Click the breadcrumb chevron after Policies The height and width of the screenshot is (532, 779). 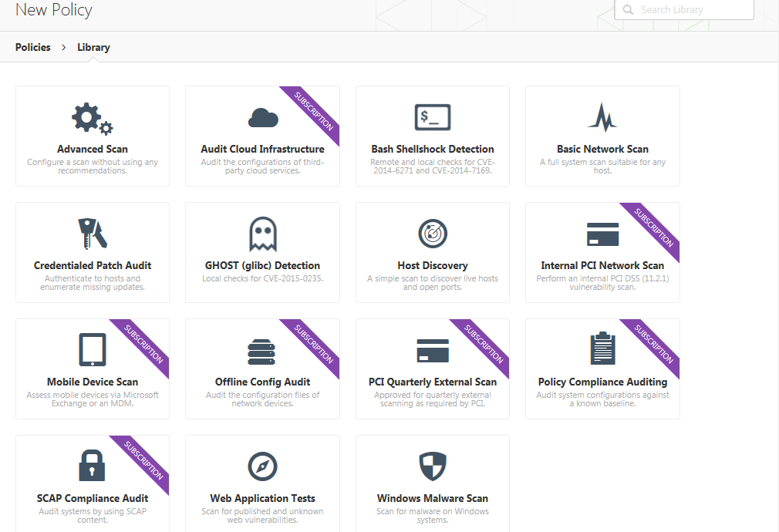63,47
